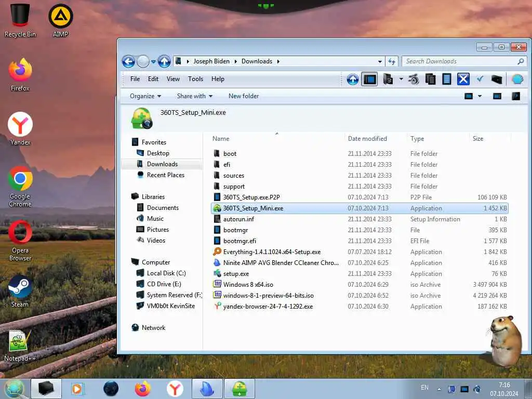This screenshot has width=532, height=399.
Task: Open the File menu
Action: tap(135, 79)
